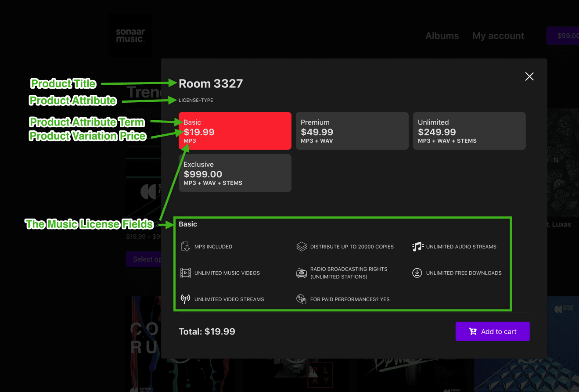Click the MP3 Included download icon

pyautogui.click(x=185, y=247)
